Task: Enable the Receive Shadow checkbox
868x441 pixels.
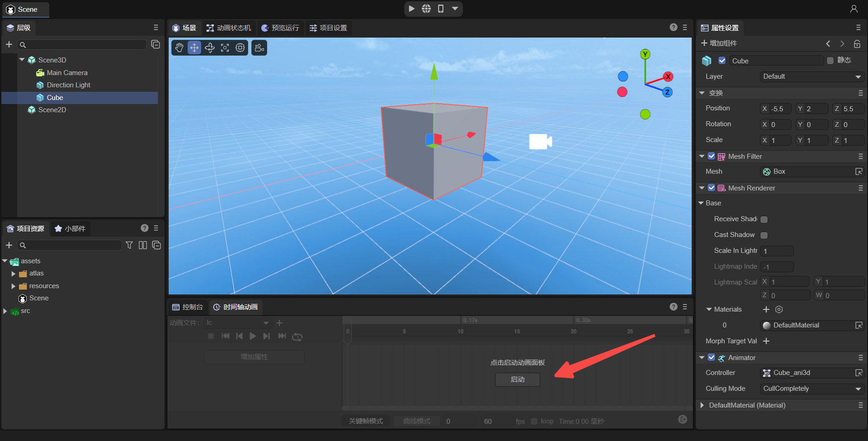Action: [x=764, y=219]
